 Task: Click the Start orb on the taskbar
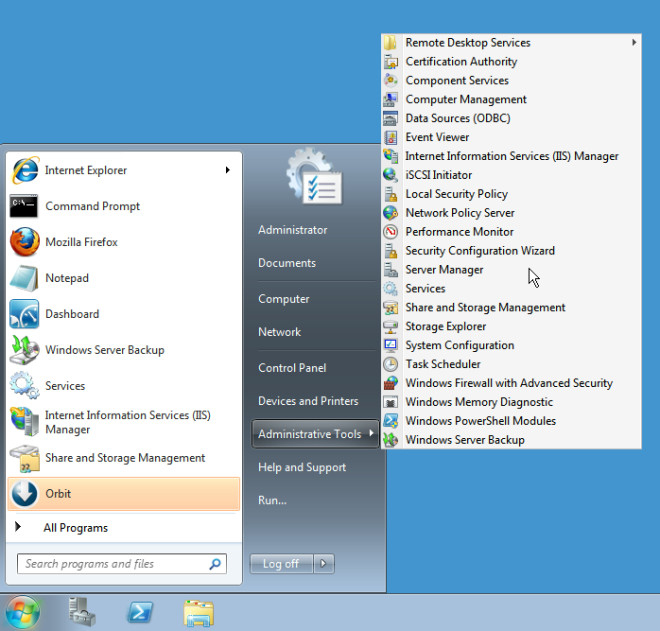tap(23, 612)
